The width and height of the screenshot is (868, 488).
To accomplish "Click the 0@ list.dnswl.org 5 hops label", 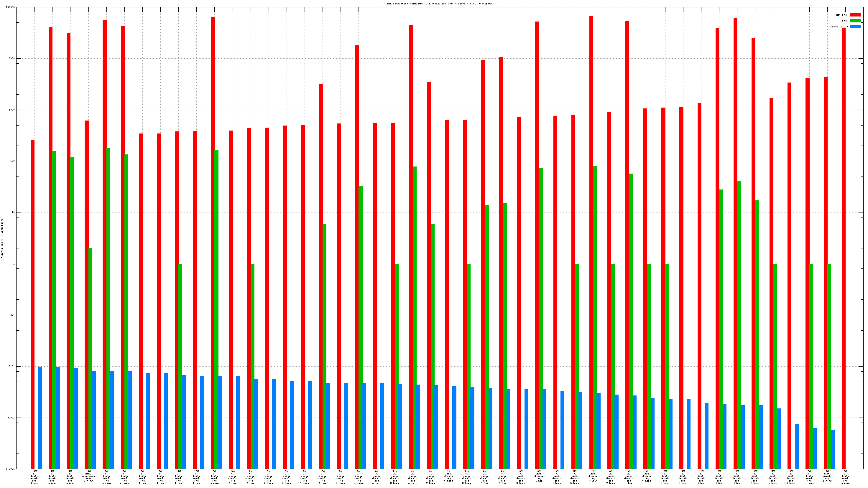I will (647, 476).
